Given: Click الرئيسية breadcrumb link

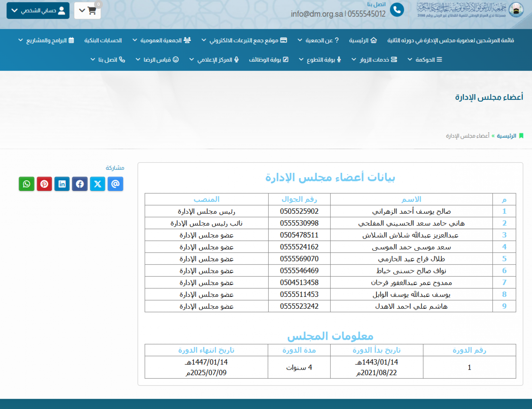Looking at the screenshot, I should pos(506,136).
